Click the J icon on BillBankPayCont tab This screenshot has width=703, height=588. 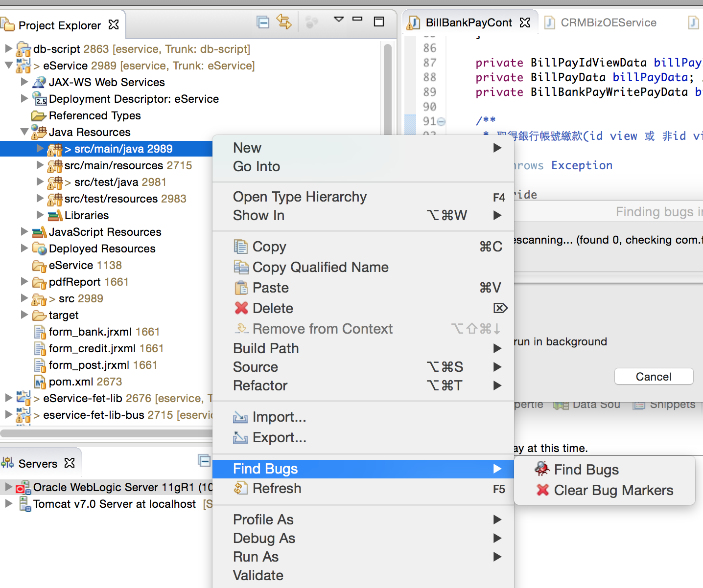click(414, 22)
